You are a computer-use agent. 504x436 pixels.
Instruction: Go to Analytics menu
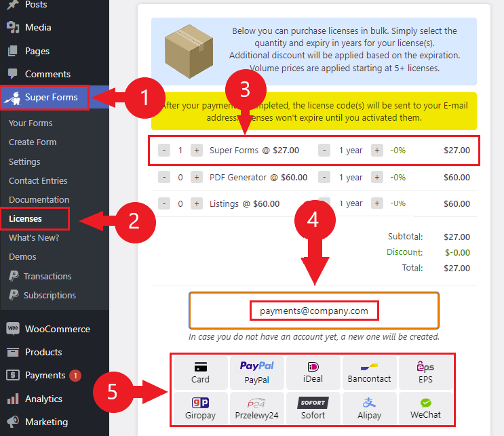[43, 399]
